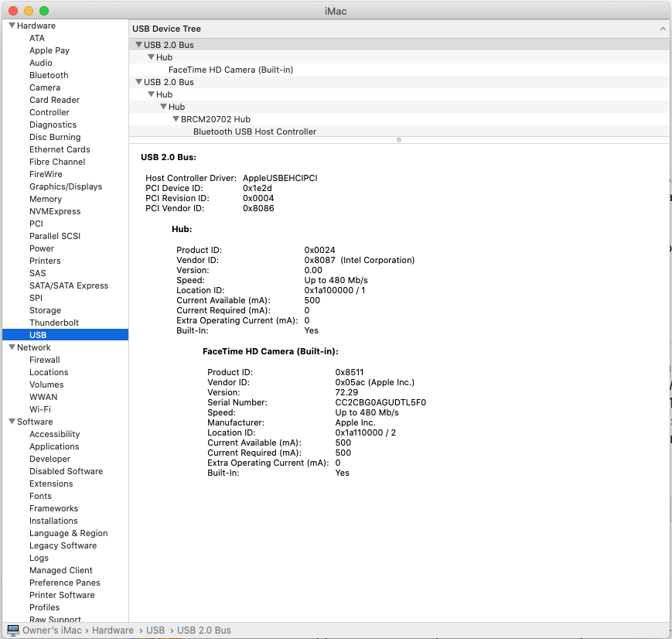Select Bluetooth USB Host Controller entry

point(254,132)
